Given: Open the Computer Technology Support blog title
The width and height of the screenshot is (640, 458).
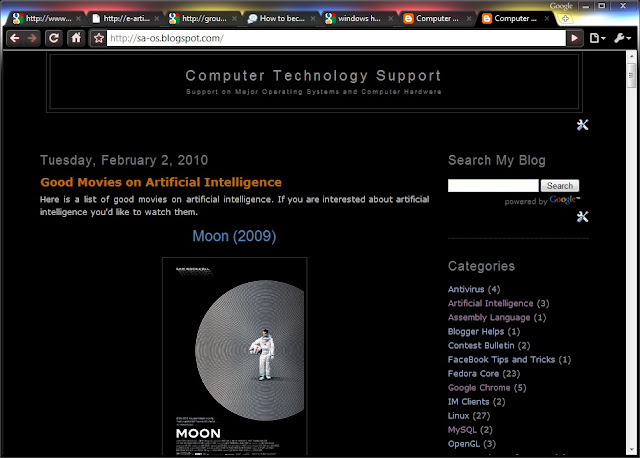Looking at the screenshot, I should (313, 76).
